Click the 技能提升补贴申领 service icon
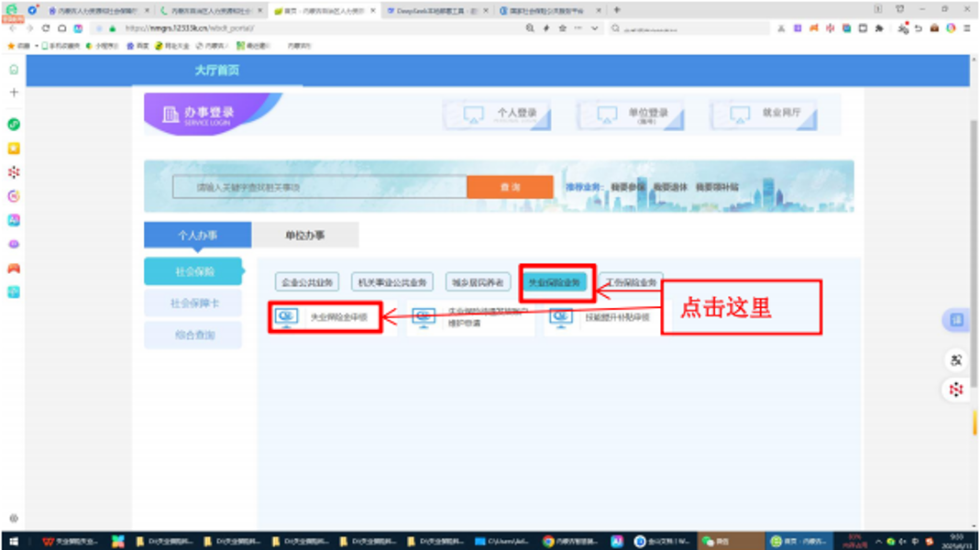This screenshot has width=980, height=550. [x=561, y=317]
